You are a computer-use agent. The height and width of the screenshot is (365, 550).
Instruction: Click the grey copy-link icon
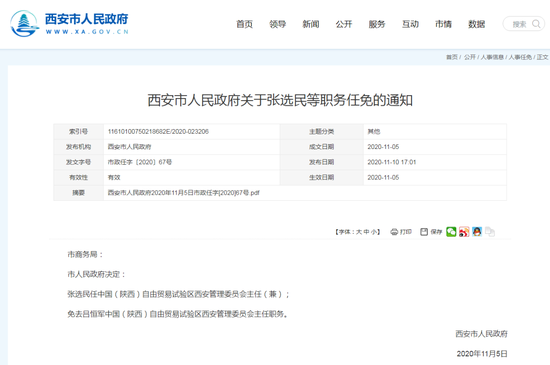[x=490, y=232]
